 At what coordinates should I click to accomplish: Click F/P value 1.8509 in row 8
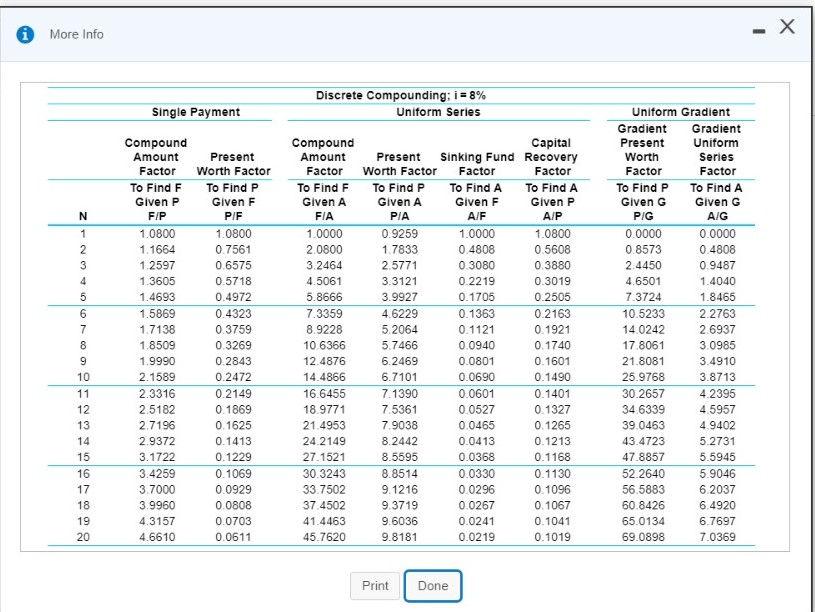pyautogui.click(x=157, y=345)
